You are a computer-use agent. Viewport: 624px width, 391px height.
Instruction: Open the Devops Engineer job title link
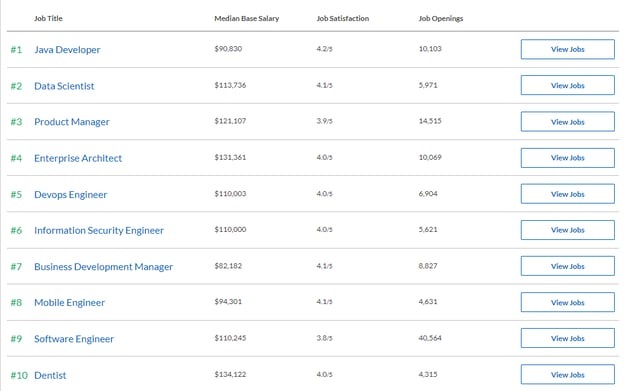click(71, 195)
